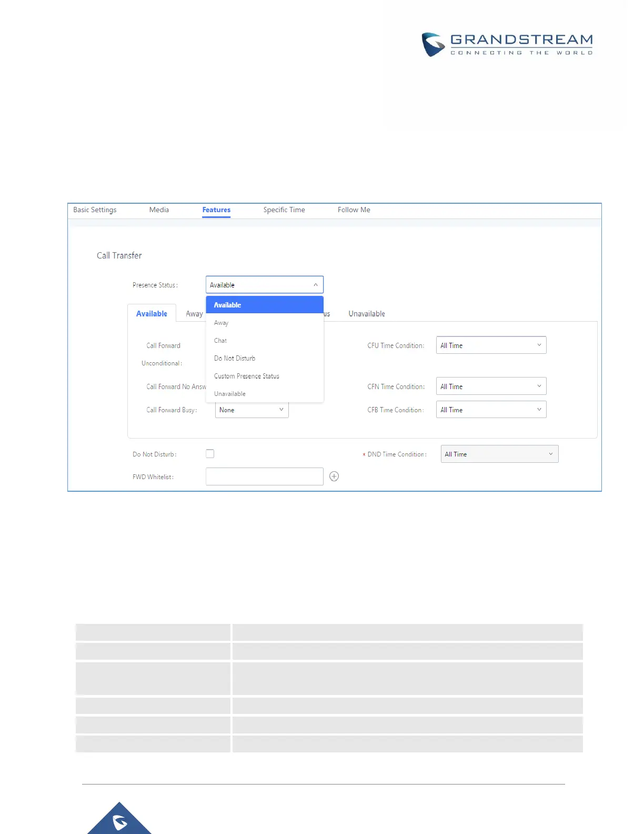Click the Call Transfer heading
The width and height of the screenshot is (644, 834).
[x=119, y=255]
